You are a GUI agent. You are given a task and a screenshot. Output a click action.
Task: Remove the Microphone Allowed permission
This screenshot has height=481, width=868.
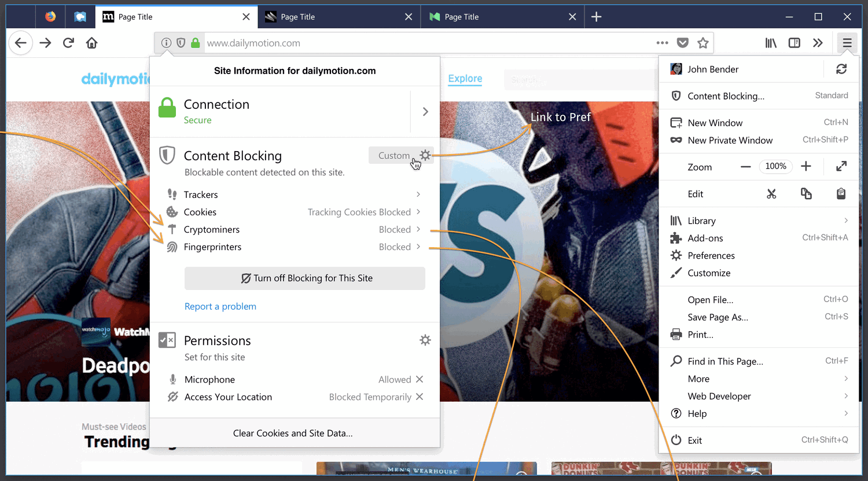[x=420, y=379]
